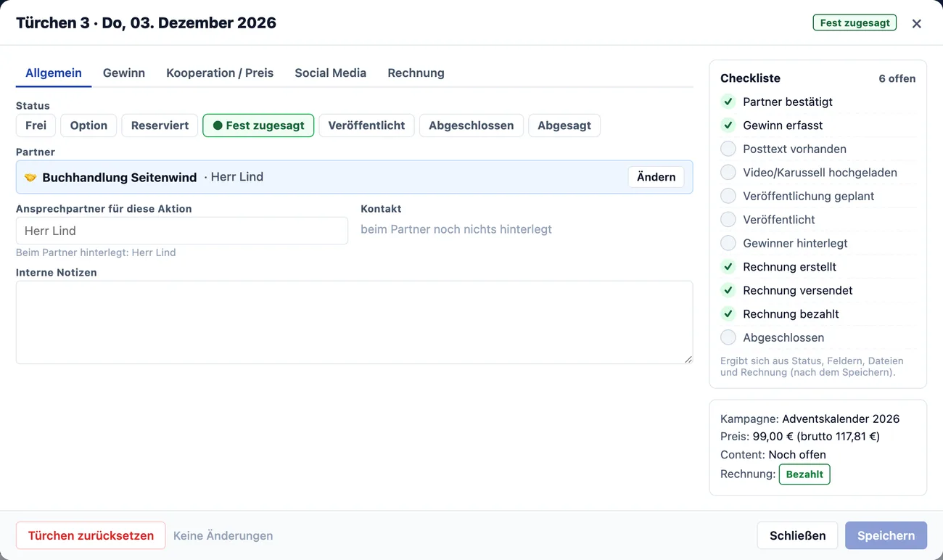
Task: Click Ändern to change the partner
Action: pos(656,177)
